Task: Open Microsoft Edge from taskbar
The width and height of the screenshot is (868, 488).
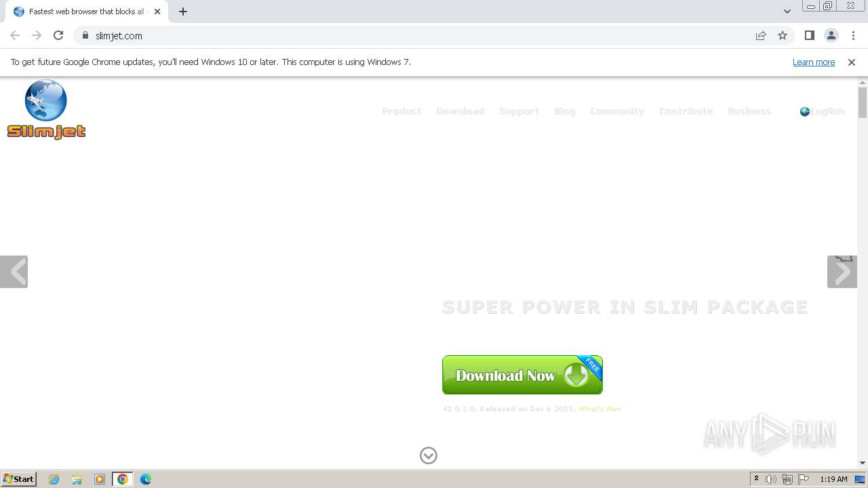Action: (146, 479)
